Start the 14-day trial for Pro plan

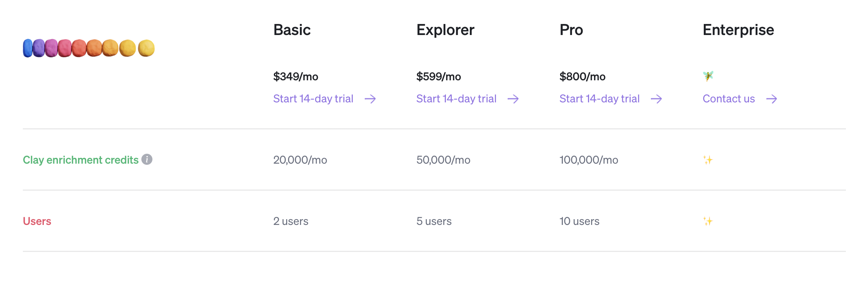[599, 99]
